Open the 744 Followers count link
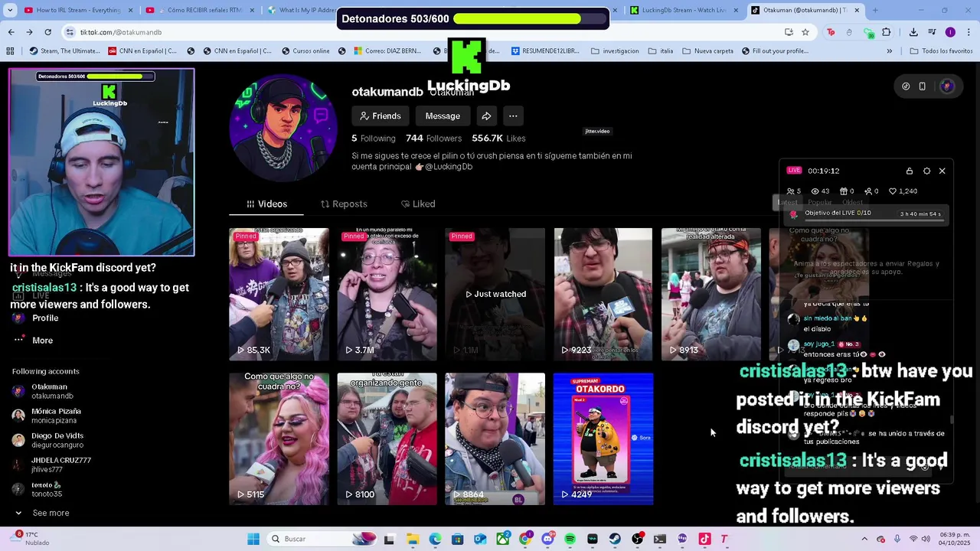This screenshot has width=980, height=551. (433, 139)
